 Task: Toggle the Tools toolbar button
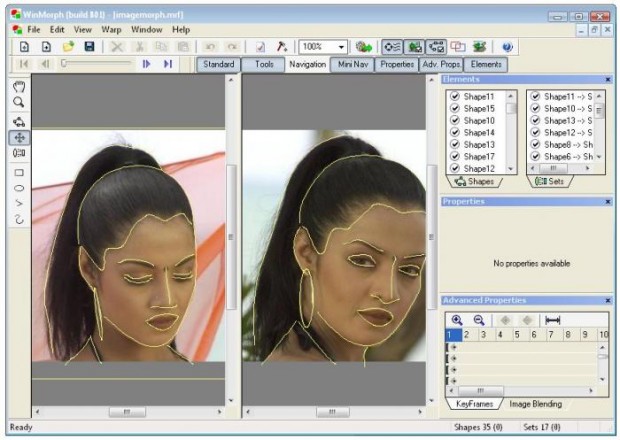264,64
